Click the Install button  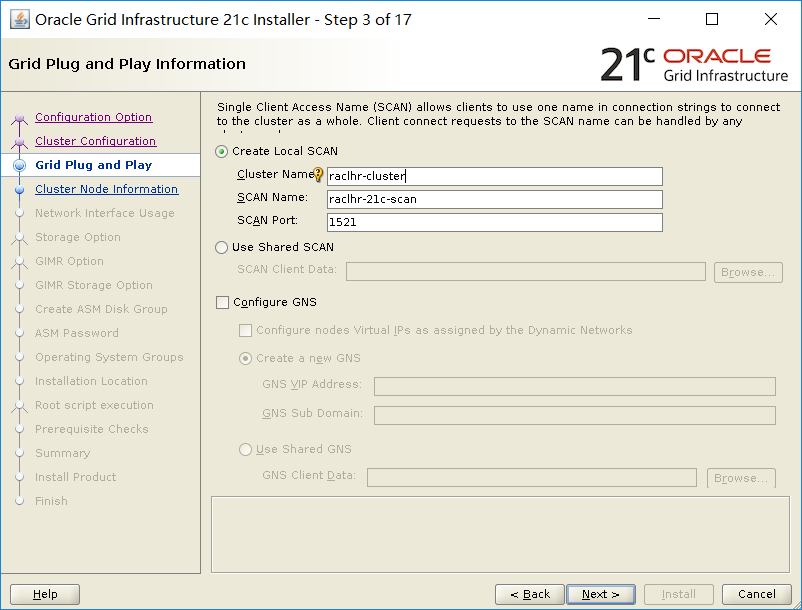[x=679, y=594]
